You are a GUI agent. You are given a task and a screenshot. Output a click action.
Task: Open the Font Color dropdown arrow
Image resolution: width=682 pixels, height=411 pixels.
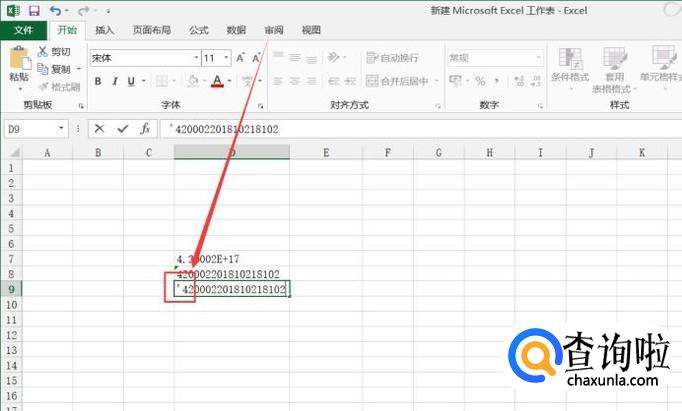tap(229, 81)
